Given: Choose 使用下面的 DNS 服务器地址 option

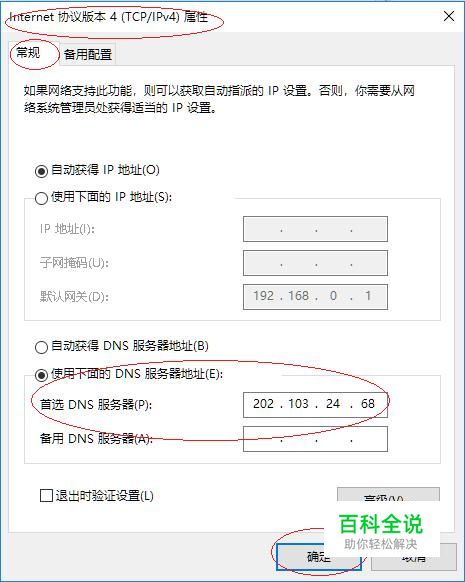Looking at the screenshot, I should (x=41, y=375).
